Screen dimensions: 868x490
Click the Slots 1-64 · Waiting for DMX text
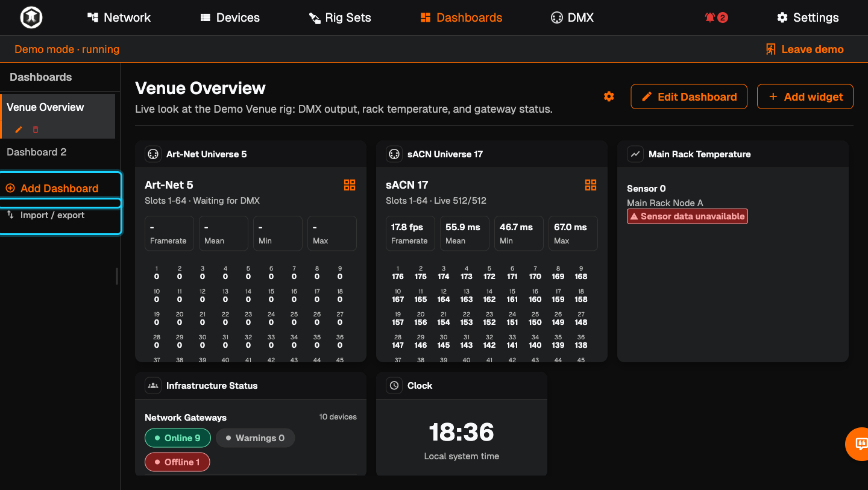[202, 201]
